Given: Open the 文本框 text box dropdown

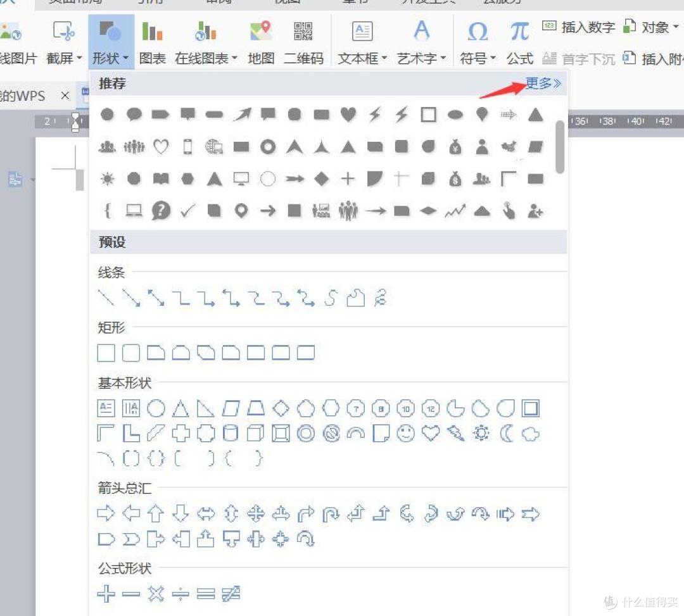Looking at the screenshot, I should 362,42.
